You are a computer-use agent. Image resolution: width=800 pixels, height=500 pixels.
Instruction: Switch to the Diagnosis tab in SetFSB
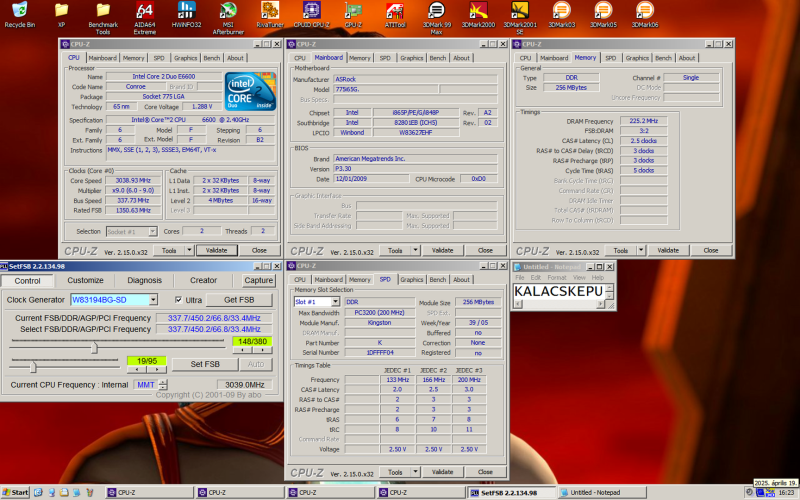click(144, 281)
